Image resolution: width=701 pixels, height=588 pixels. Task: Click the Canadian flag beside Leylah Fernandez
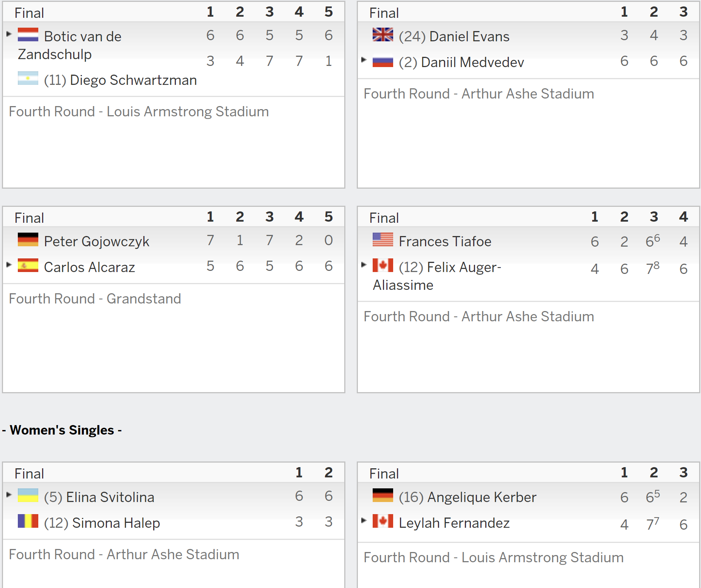point(383,521)
